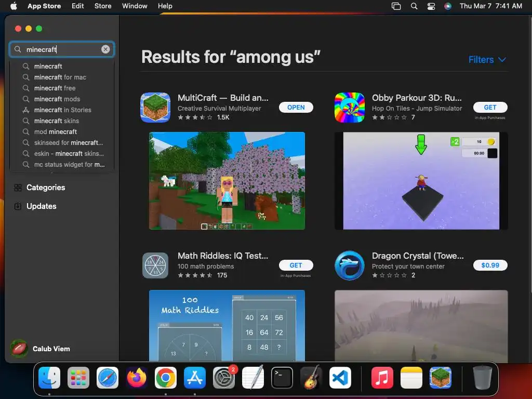Click the minecraft search input field

[62, 49]
